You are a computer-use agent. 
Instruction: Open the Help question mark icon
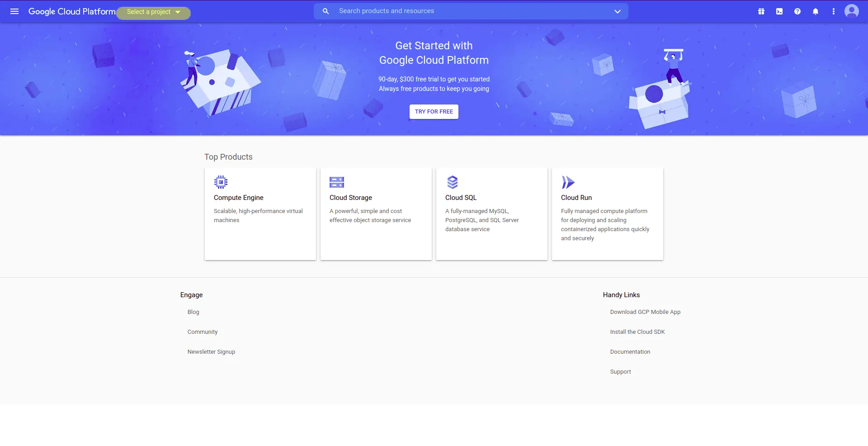tap(797, 11)
